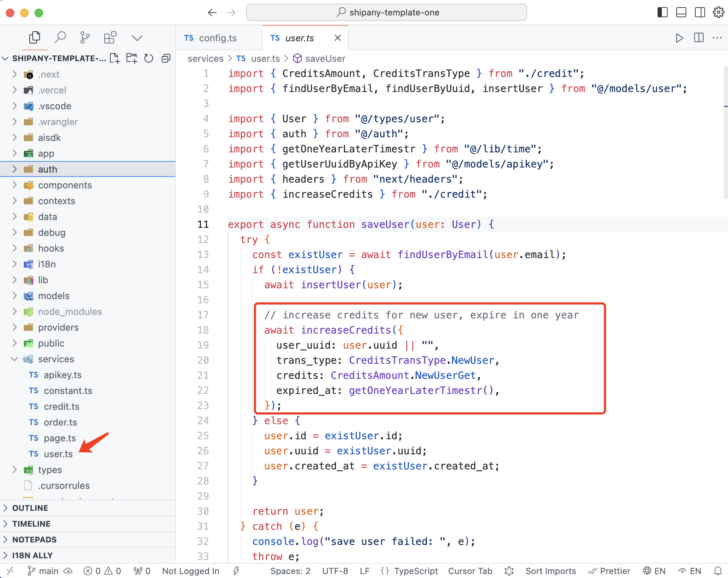
Task: Collapse all folders in explorer
Action: coord(166,58)
